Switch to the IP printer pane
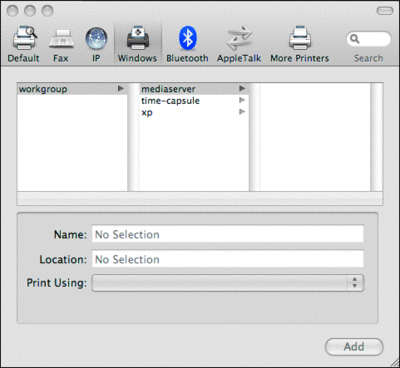The image size is (400, 368). tap(96, 45)
